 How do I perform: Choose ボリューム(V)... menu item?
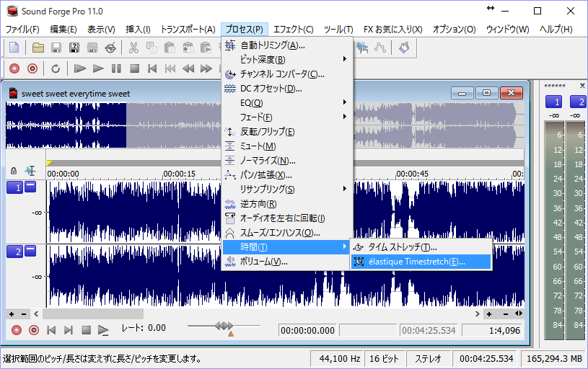pyautogui.click(x=287, y=262)
